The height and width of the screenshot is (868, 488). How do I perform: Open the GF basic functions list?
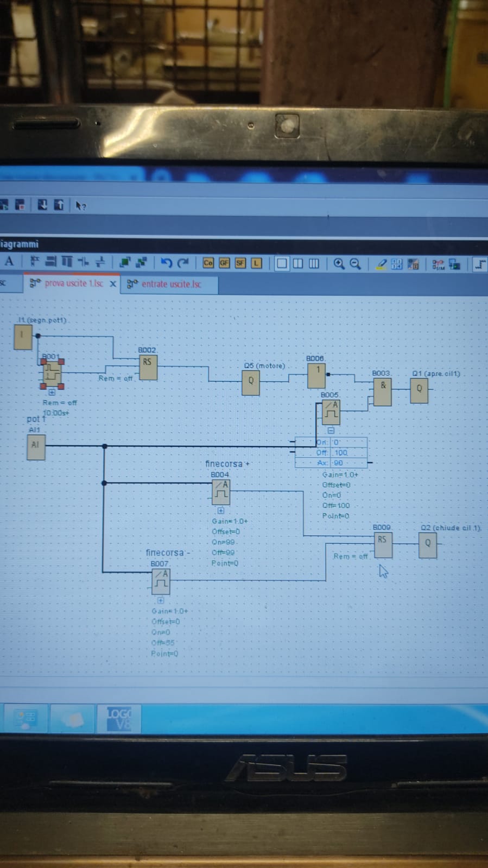click(224, 263)
